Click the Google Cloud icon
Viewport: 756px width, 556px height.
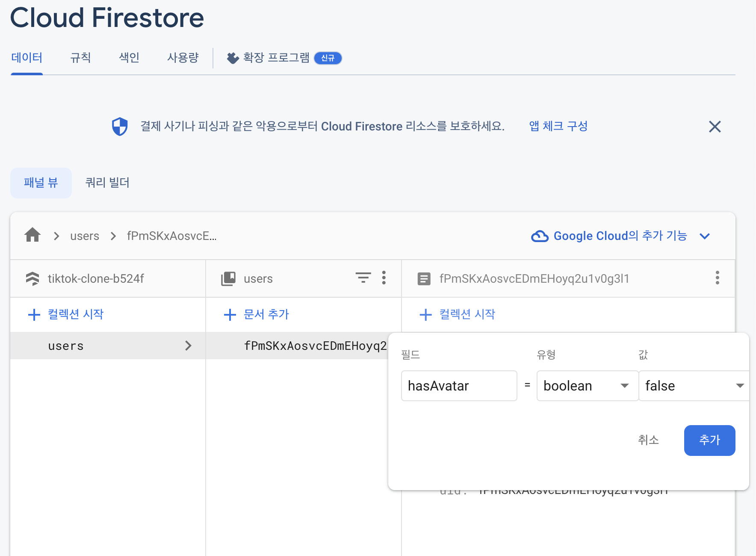pyautogui.click(x=540, y=236)
